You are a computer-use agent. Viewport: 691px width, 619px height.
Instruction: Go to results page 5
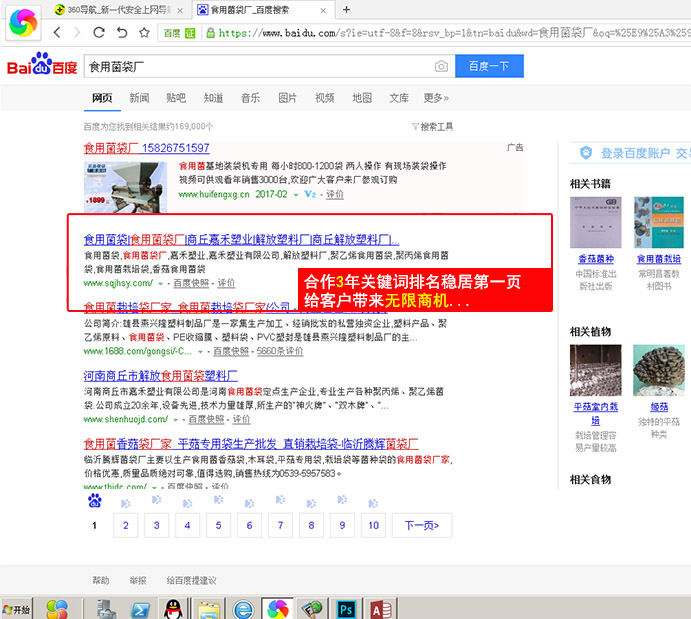coord(218,525)
